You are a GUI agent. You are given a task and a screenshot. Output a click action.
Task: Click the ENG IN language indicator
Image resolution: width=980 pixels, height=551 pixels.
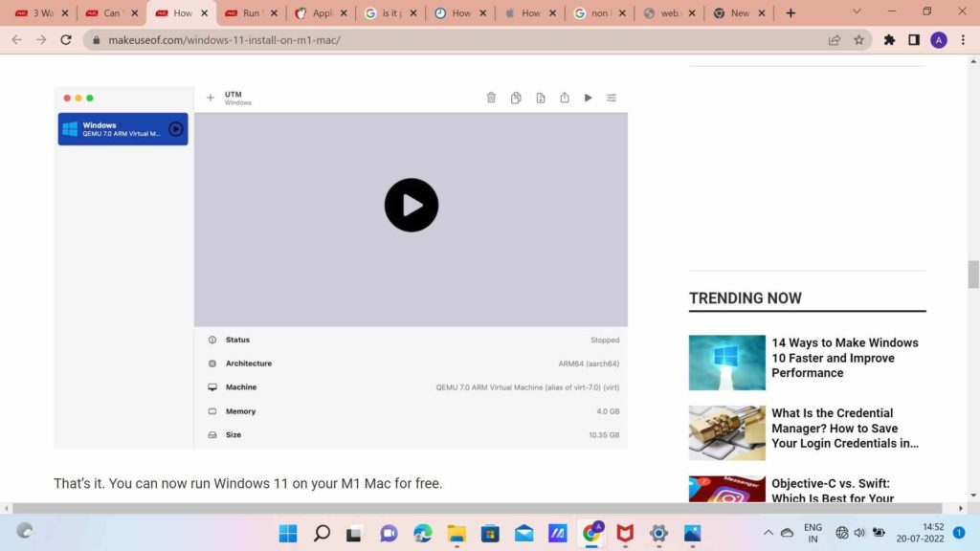point(813,533)
